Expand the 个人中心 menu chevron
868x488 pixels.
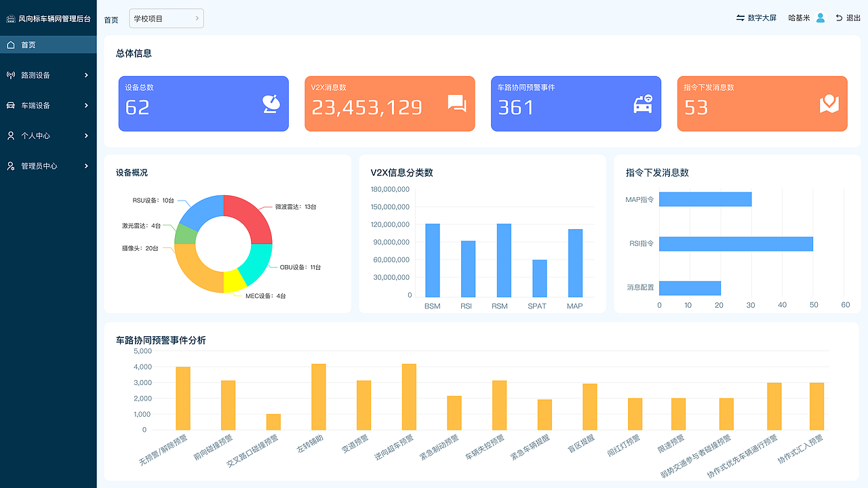[x=86, y=136]
